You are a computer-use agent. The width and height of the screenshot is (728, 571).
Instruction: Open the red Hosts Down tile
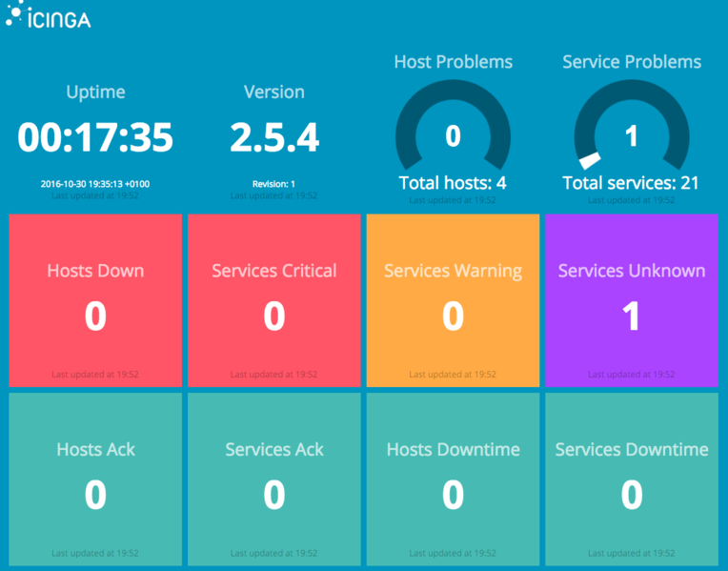pyautogui.click(x=95, y=300)
